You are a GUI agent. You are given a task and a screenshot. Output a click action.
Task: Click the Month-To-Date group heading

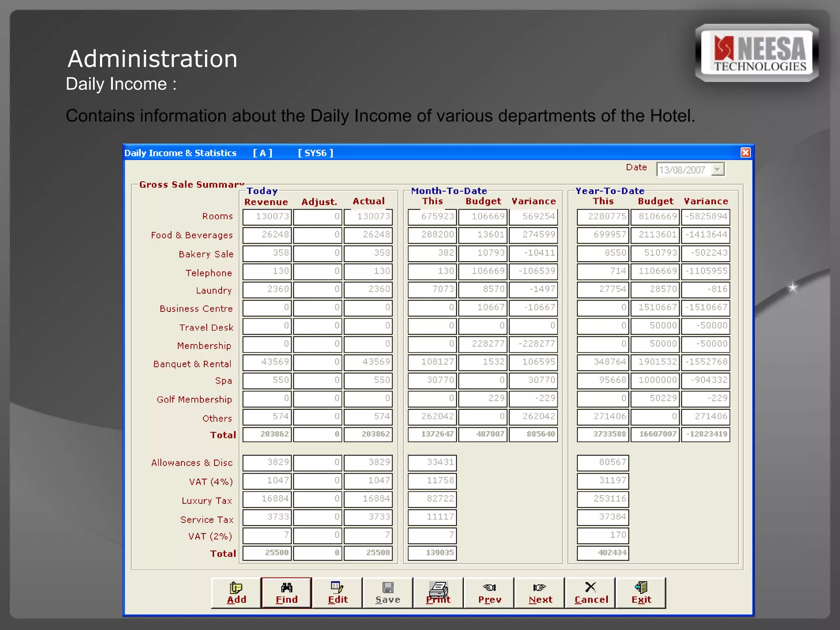coord(449,191)
